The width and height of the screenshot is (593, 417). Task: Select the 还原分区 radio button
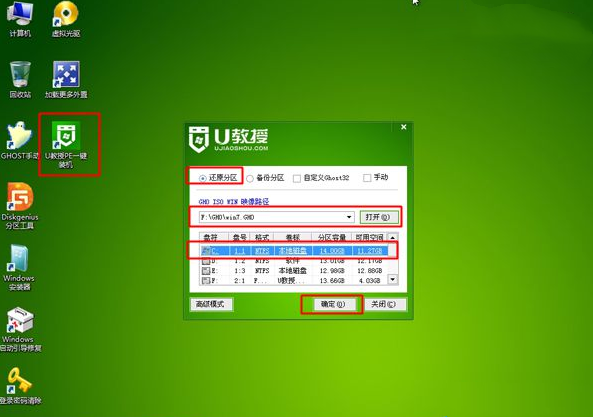point(203,178)
